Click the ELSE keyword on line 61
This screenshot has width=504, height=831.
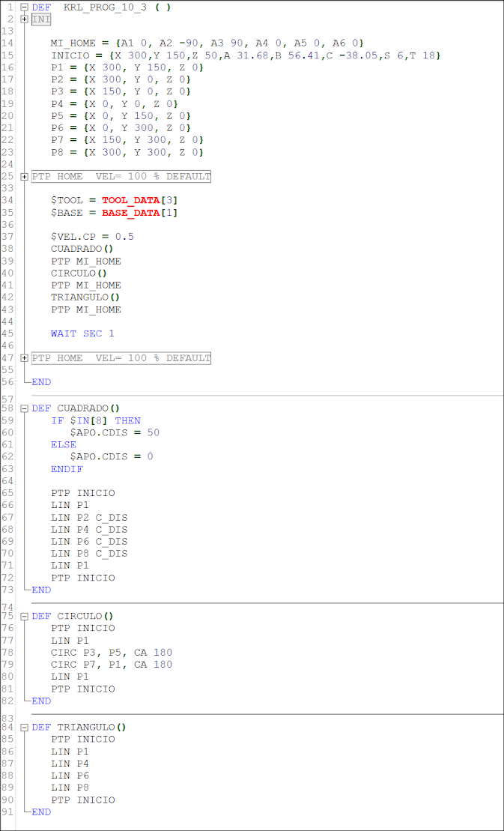point(64,444)
